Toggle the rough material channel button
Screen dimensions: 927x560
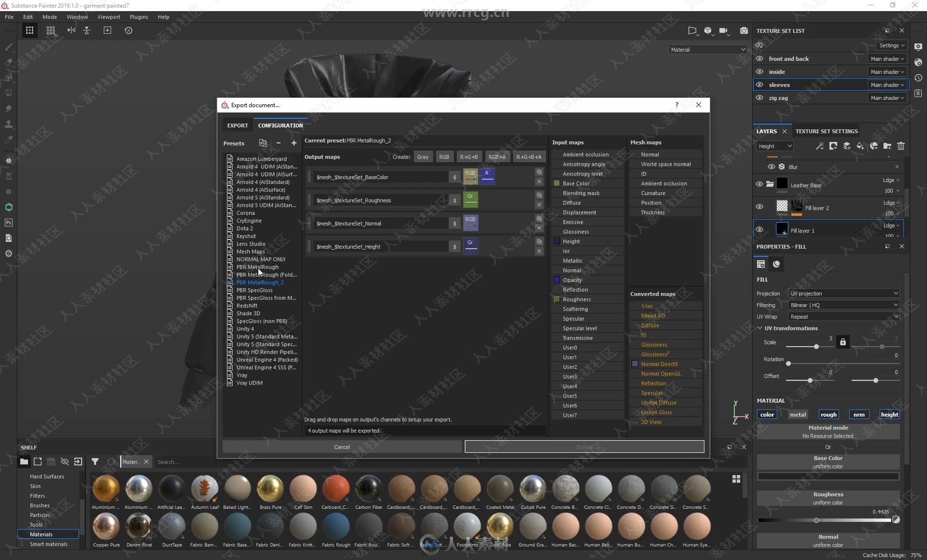click(829, 414)
